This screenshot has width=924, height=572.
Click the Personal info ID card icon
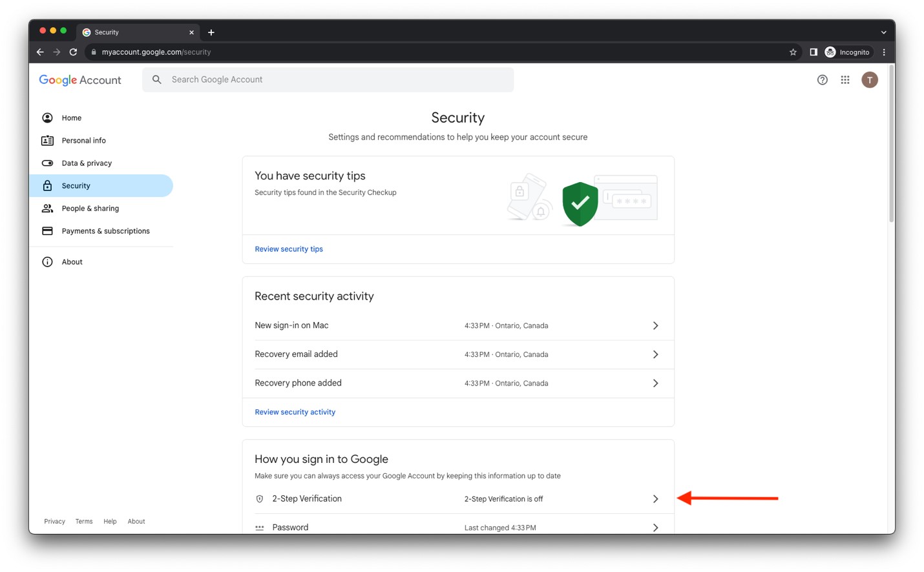pyautogui.click(x=47, y=141)
